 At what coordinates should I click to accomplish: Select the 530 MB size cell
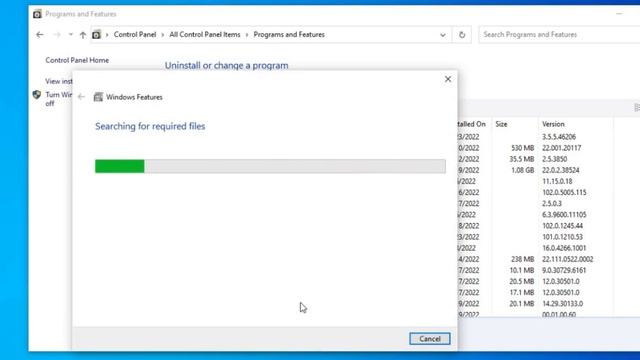pyautogui.click(x=522, y=148)
